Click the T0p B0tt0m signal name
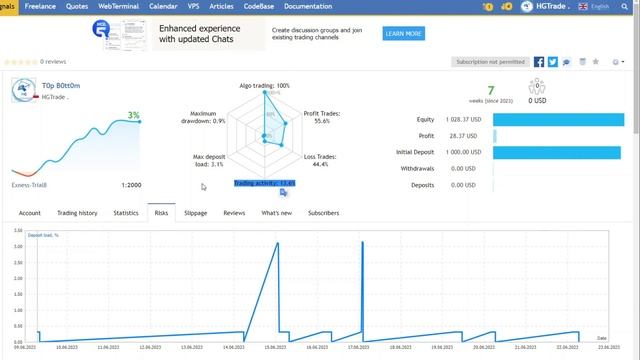Viewport: 640px width, 360px height. (x=61, y=86)
